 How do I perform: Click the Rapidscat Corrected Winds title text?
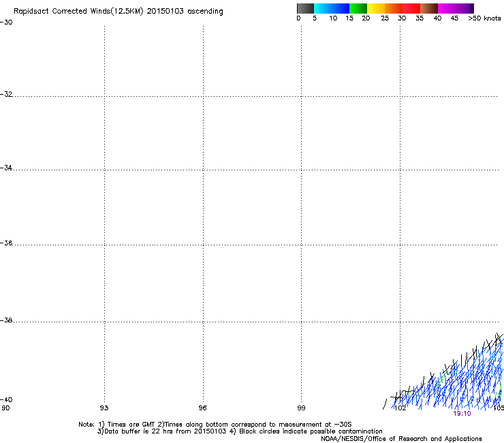pos(119,12)
